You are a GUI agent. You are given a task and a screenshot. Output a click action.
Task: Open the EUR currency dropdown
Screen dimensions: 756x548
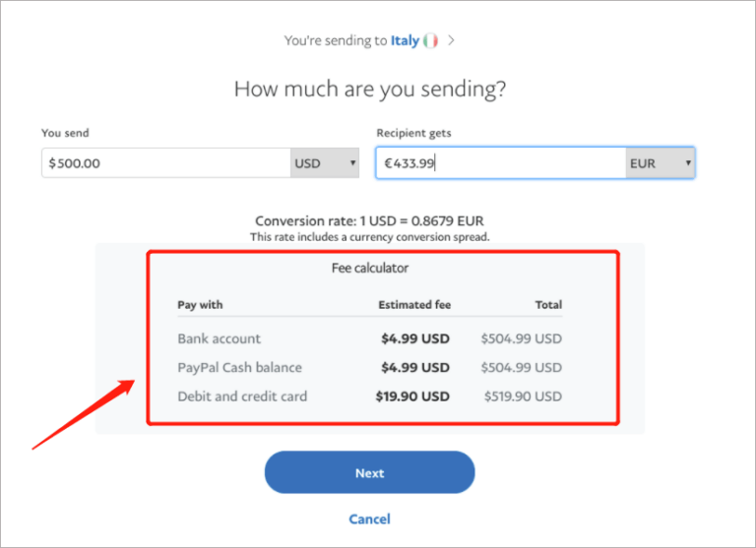(x=660, y=163)
